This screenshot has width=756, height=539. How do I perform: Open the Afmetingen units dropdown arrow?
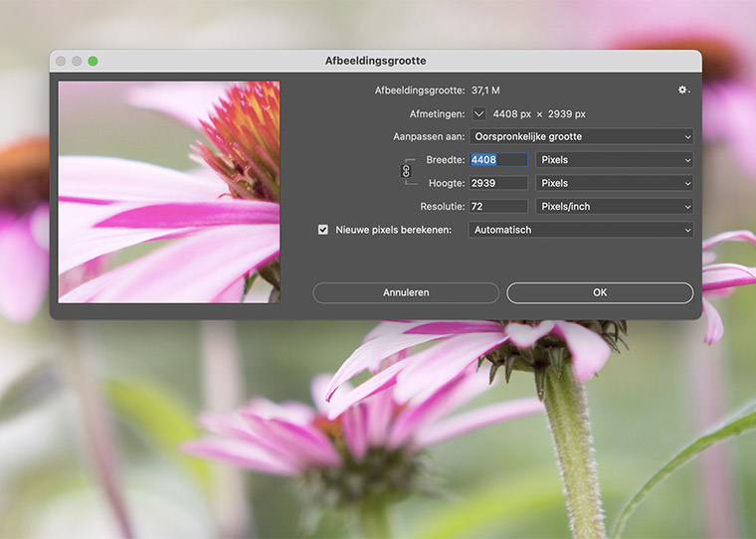point(478,113)
